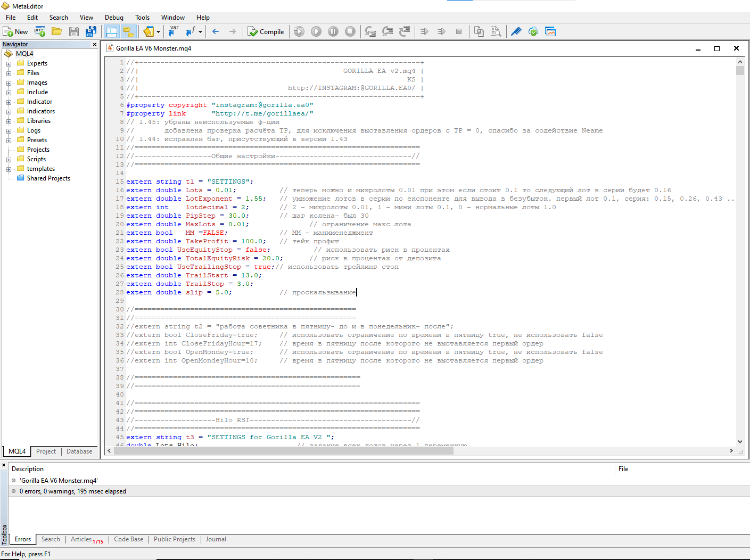Click the Save All floppy disks icon

tap(91, 31)
